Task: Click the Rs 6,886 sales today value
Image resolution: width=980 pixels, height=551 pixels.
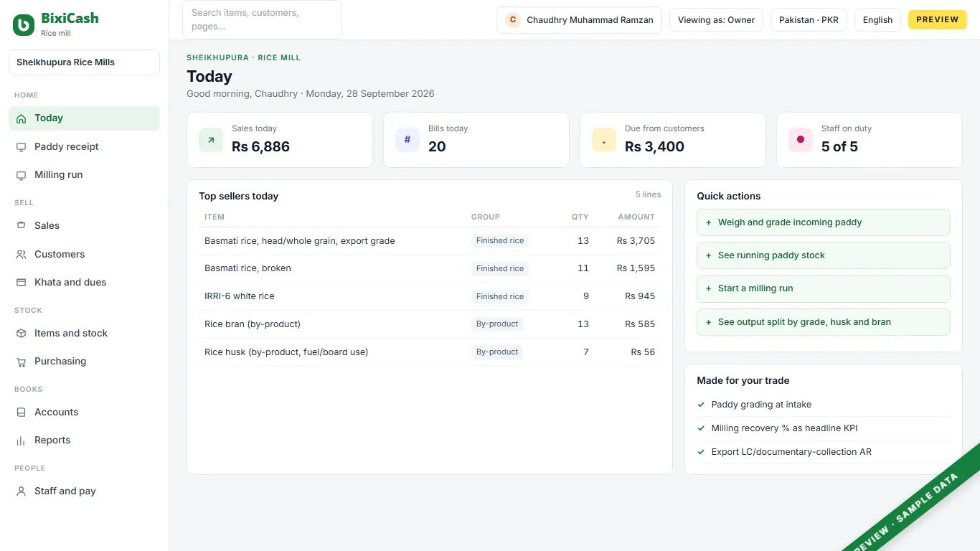Action: (x=260, y=147)
